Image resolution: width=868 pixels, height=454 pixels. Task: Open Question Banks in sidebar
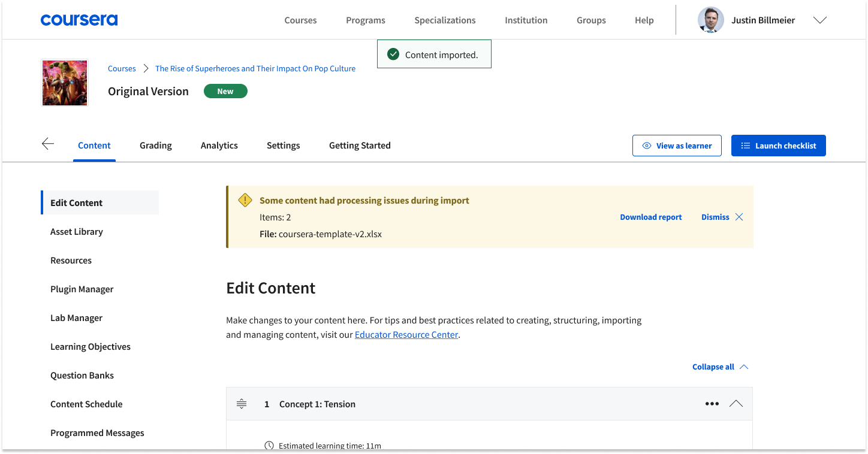click(x=82, y=376)
